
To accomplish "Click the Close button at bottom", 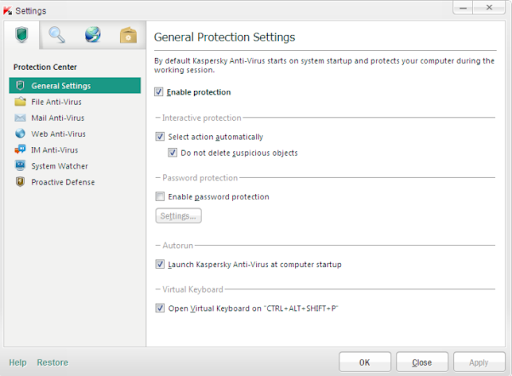I will click(422, 362).
